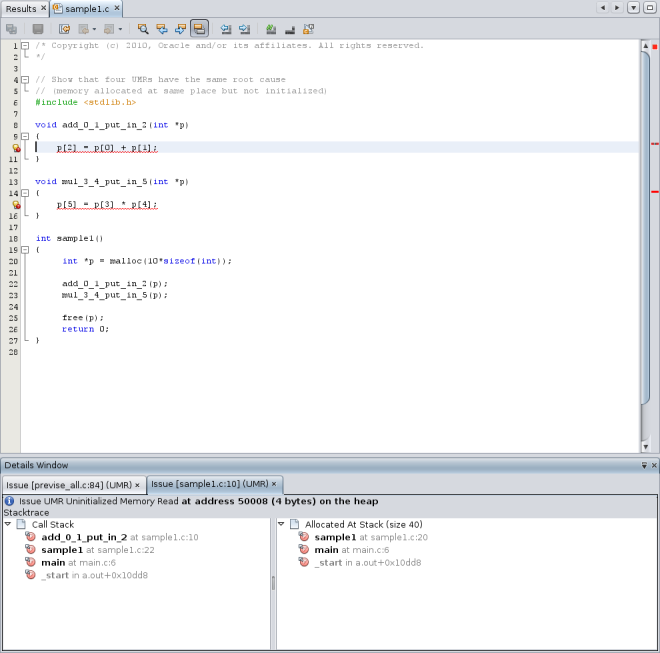Select main at main.c:6 in Allocated At Stack
The width and height of the screenshot is (660, 653).
(351, 550)
